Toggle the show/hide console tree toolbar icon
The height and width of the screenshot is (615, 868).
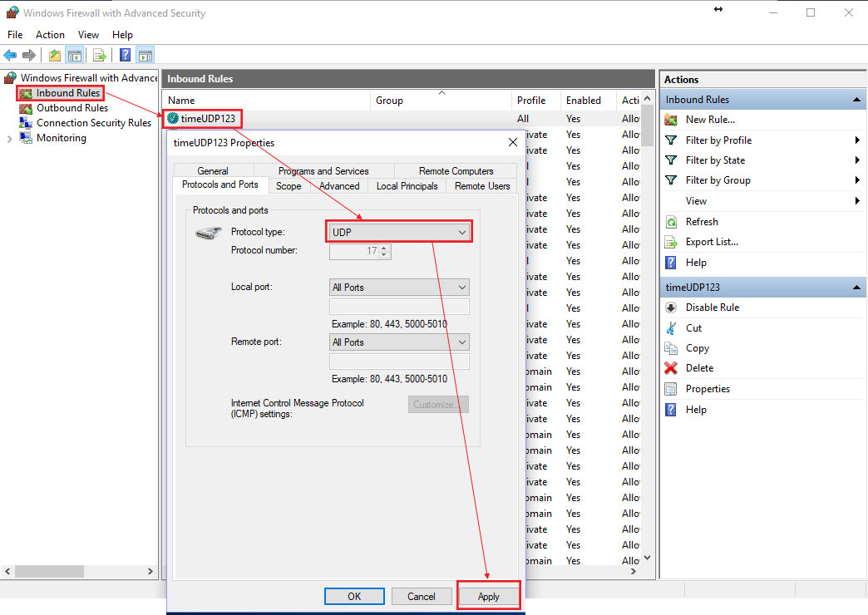click(74, 55)
